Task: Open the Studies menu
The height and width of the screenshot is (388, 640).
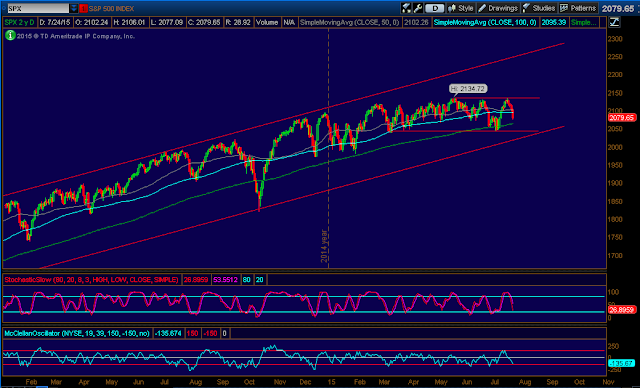Action: [x=539, y=8]
